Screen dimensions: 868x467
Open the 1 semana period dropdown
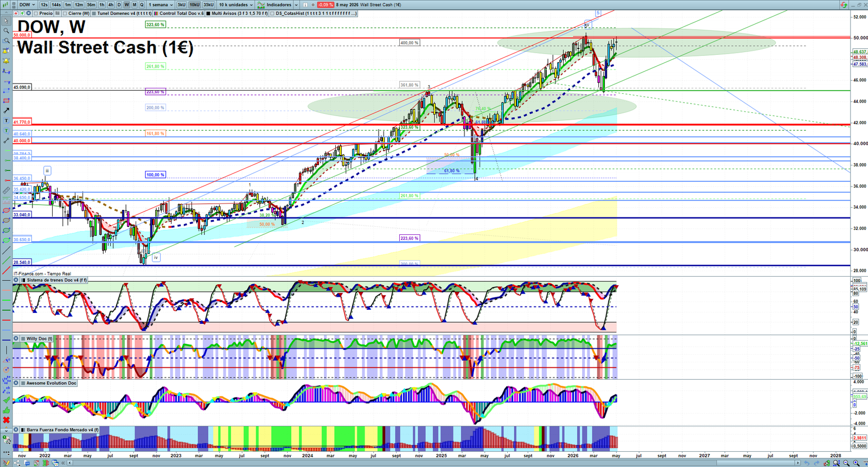[x=161, y=5]
